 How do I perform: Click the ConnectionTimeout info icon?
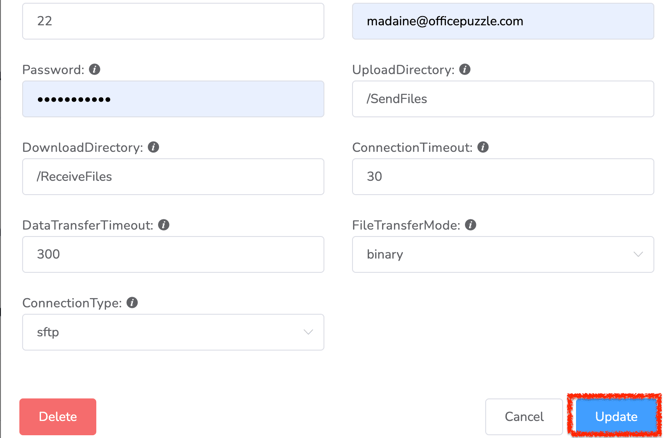(x=483, y=147)
